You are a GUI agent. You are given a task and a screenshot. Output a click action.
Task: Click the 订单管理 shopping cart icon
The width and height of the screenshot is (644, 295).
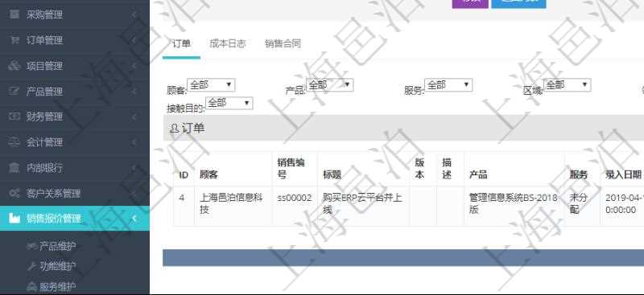(x=14, y=40)
